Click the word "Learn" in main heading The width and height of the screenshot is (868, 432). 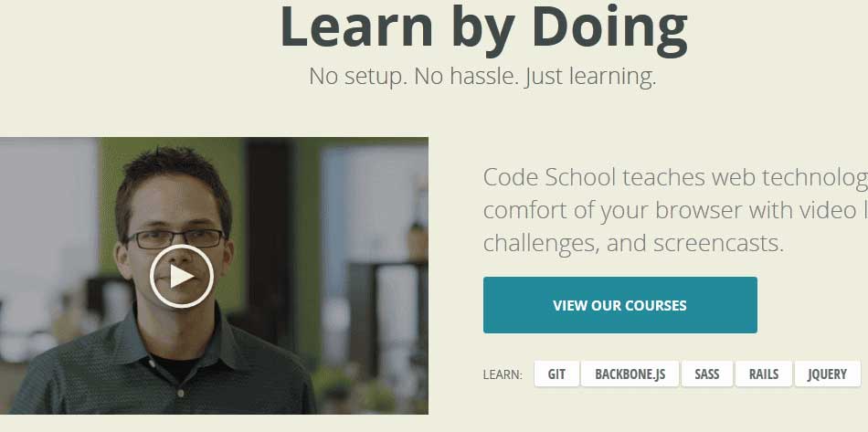coord(356,26)
